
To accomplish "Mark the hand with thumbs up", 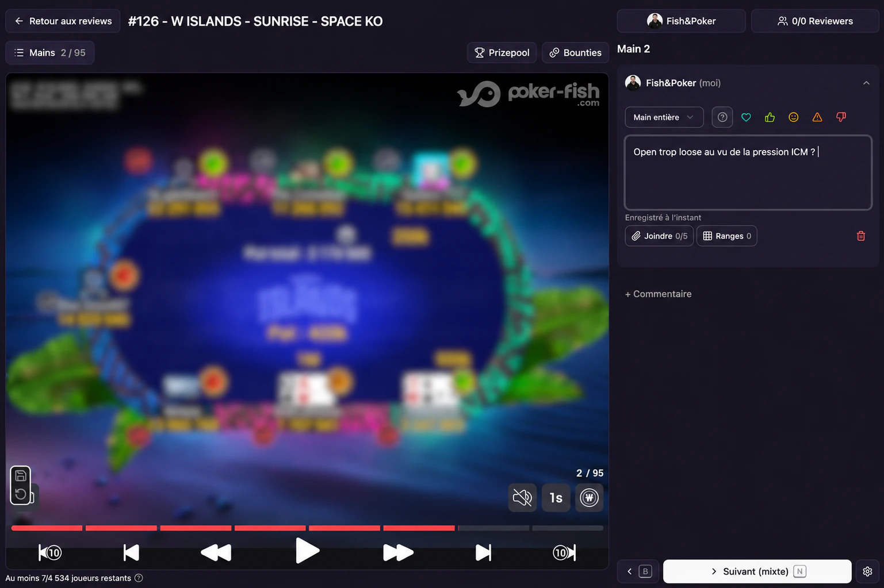I will click(x=770, y=117).
